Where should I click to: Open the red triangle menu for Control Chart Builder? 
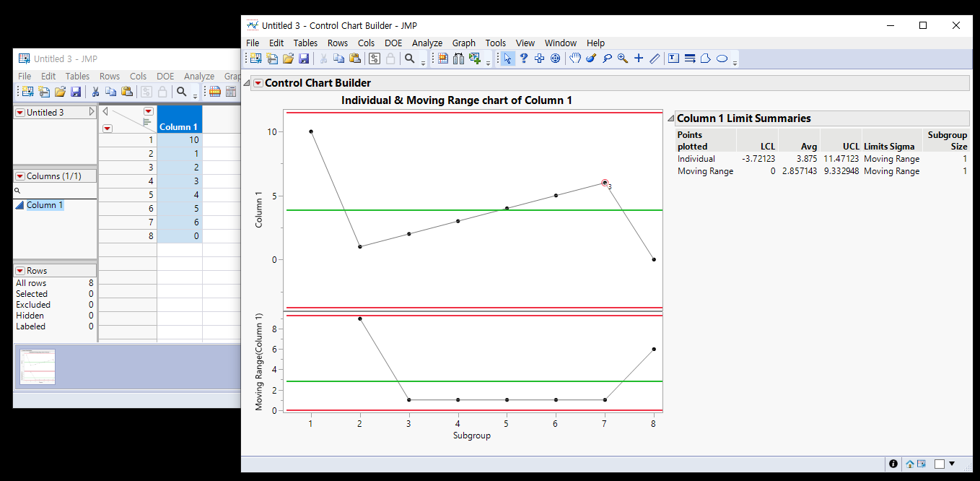pyautogui.click(x=258, y=82)
